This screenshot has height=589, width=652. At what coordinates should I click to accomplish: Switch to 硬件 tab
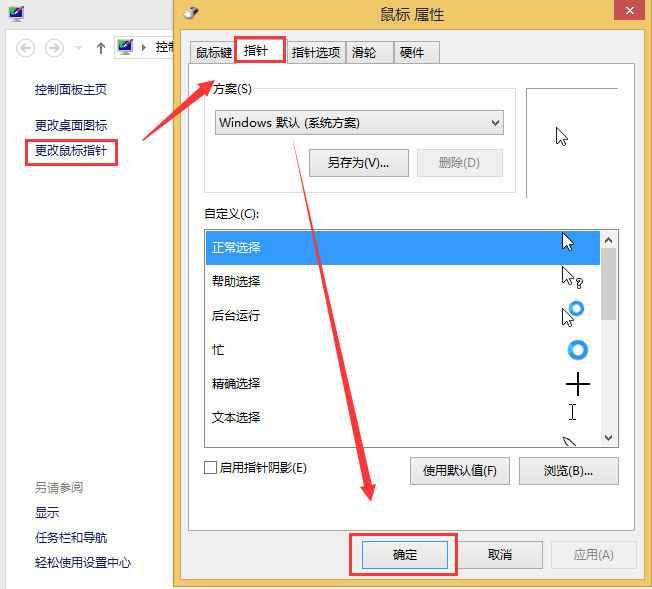(416, 52)
